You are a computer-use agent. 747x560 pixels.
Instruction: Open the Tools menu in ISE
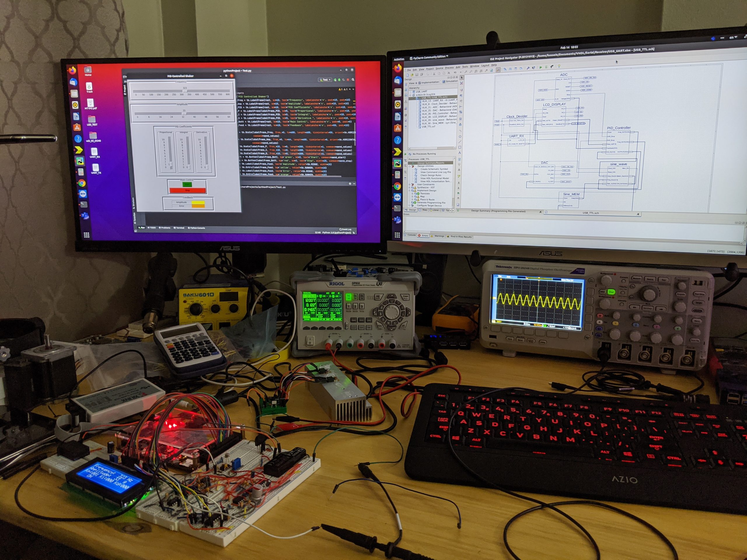point(465,66)
